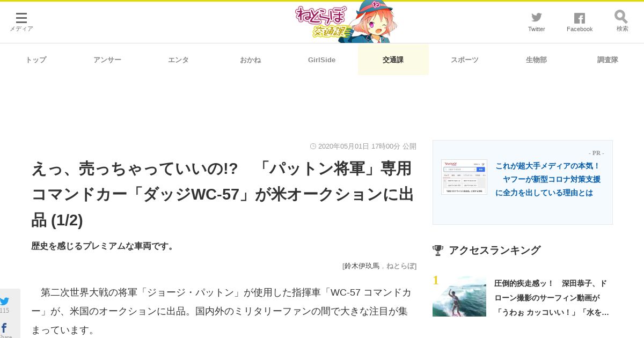Screen dimensions: 644x338
Task: Open the 生物部 tab
Action: pos(536,60)
